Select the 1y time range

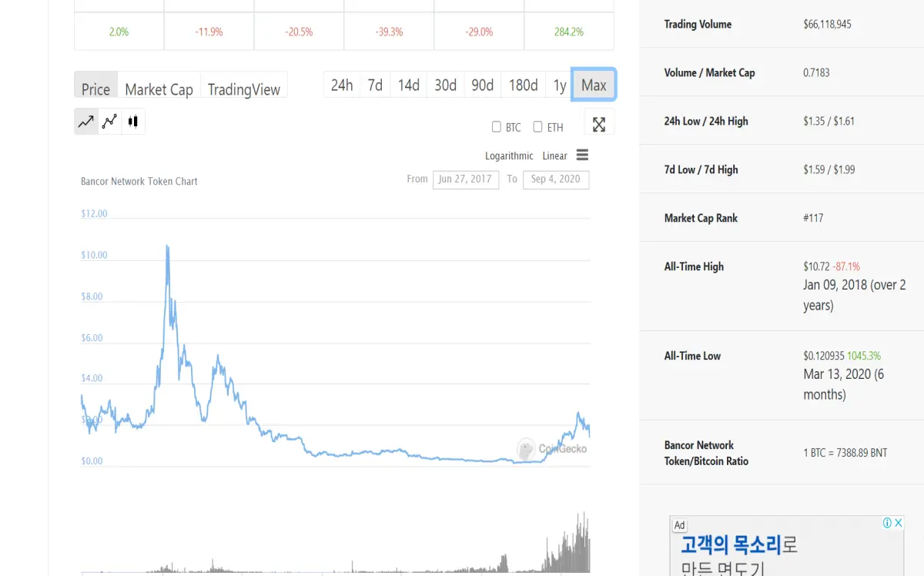tap(560, 85)
